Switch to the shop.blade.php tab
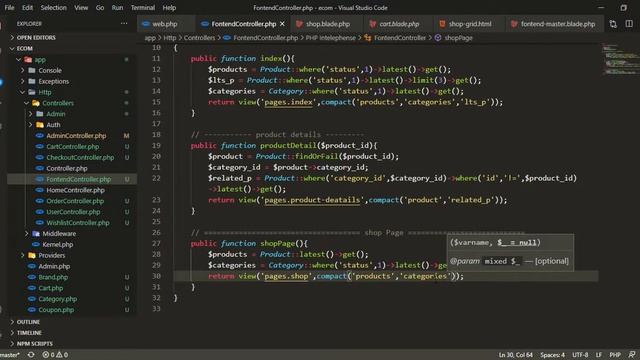This screenshot has width=640, height=360. [x=328, y=24]
